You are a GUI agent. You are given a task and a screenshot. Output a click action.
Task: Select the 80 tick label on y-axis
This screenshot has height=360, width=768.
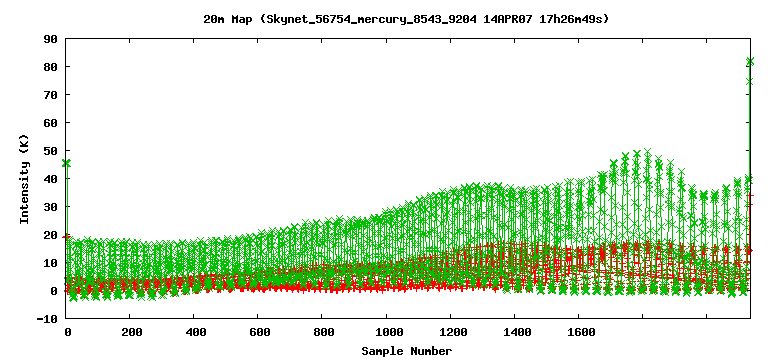pyautogui.click(x=50, y=67)
